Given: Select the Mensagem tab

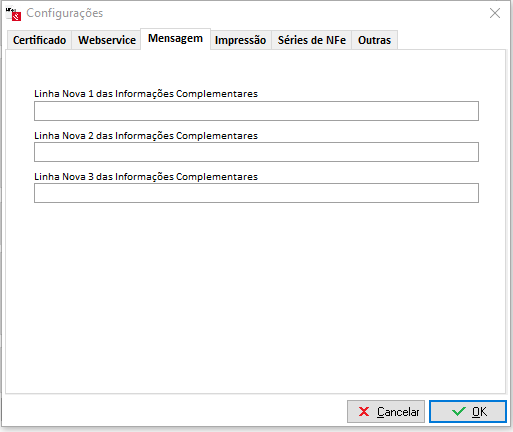Looking at the screenshot, I should tap(175, 39).
